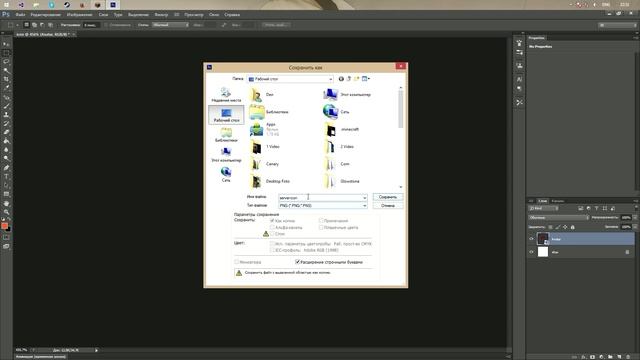This screenshot has height=360, width=640.
Task: Toggle the Плашечные цвета checkbox
Action: coord(321,227)
